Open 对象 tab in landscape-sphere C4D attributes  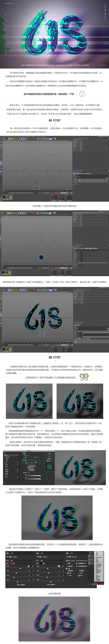[88, 248]
